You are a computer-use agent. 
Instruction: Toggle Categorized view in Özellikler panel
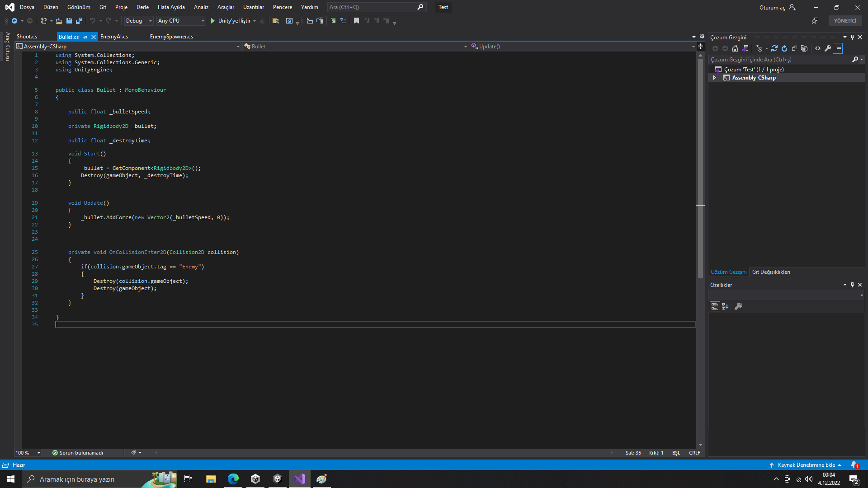click(714, 306)
